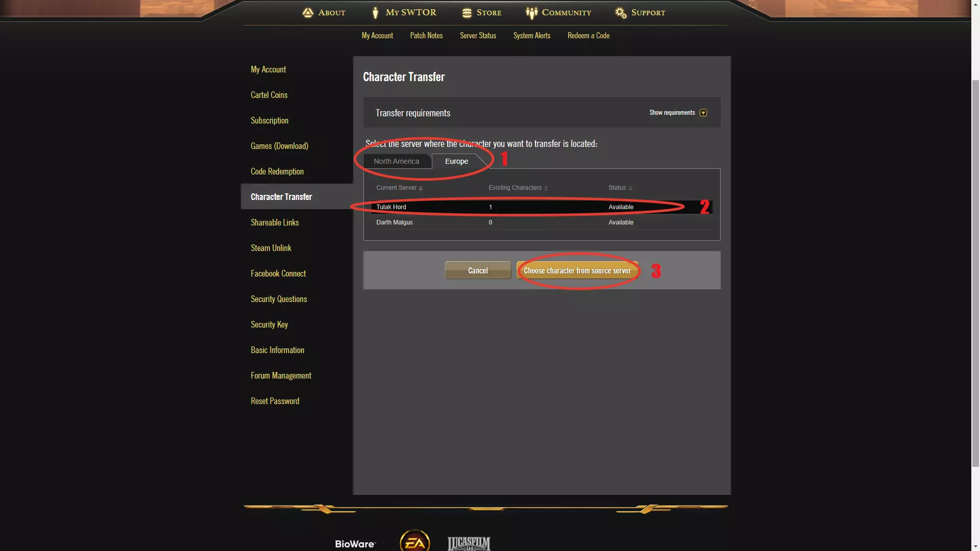Click the Community people icon
Image resolution: width=980 pixels, height=551 pixels.
pos(532,13)
